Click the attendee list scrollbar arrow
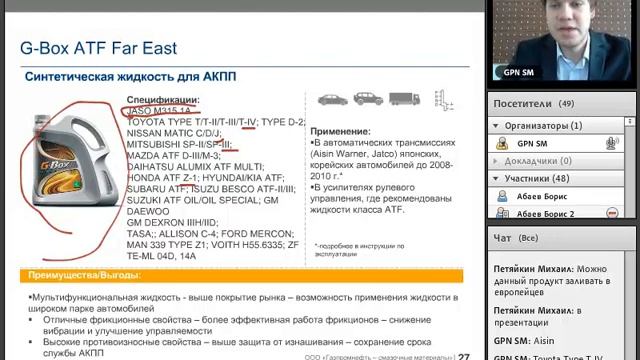Screen dimensions: 640x360 pyautogui.click(x=630, y=122)
